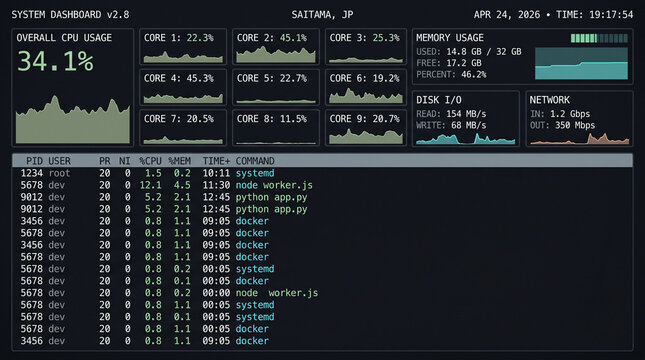Select the 34.1% overall CPU value
645x360 pixels.
(x=56, y=61)
